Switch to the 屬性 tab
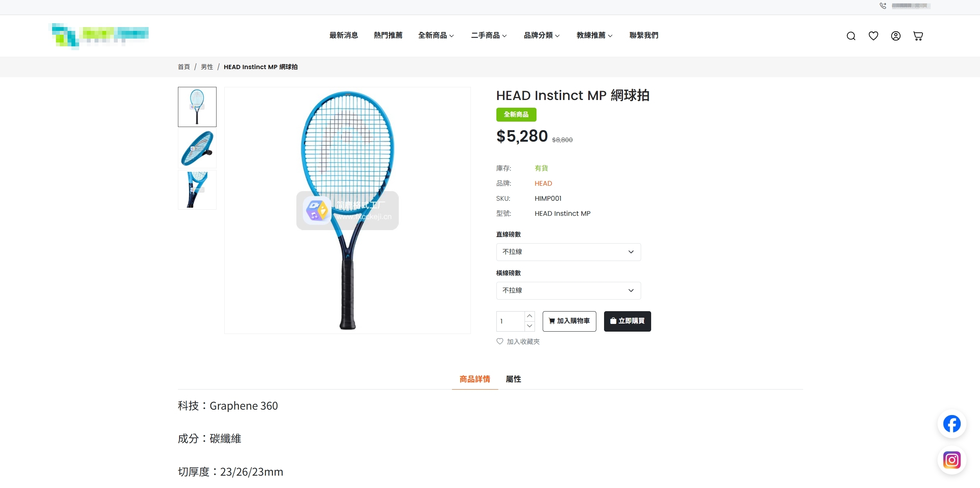Viewport: 980px width, 488px height. (x=513, y=379)
